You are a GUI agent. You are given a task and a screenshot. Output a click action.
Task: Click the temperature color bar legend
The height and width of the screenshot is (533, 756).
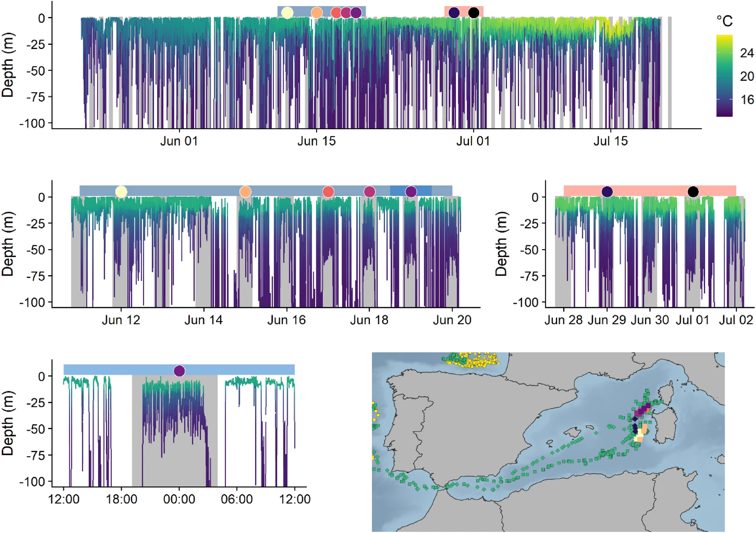pos(724,76)
